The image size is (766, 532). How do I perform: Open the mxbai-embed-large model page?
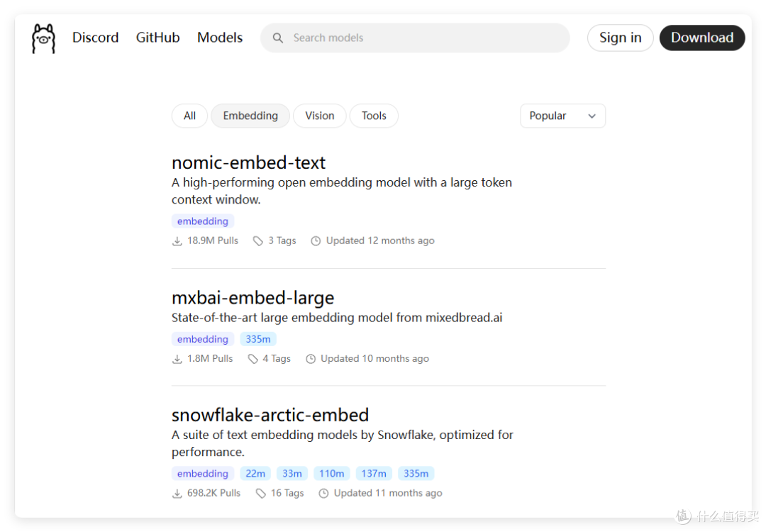252,297
